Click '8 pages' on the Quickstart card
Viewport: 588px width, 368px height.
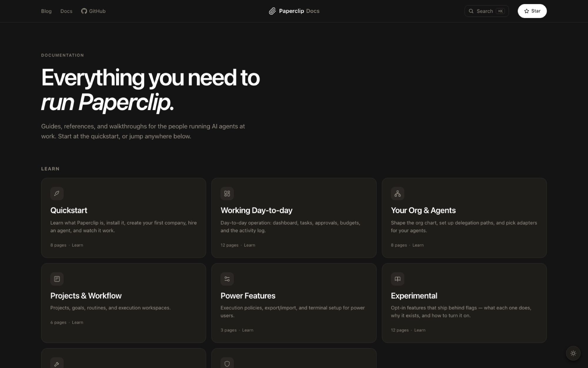click(x=58, y=245)
